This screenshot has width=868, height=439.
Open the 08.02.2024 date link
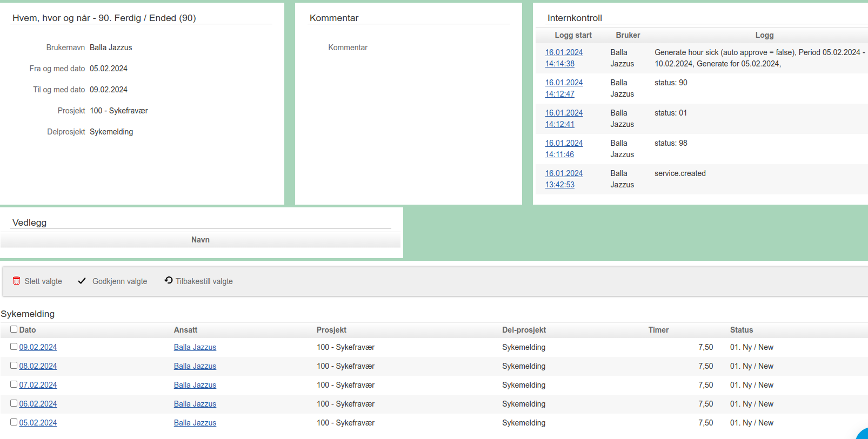coord(38,366)
